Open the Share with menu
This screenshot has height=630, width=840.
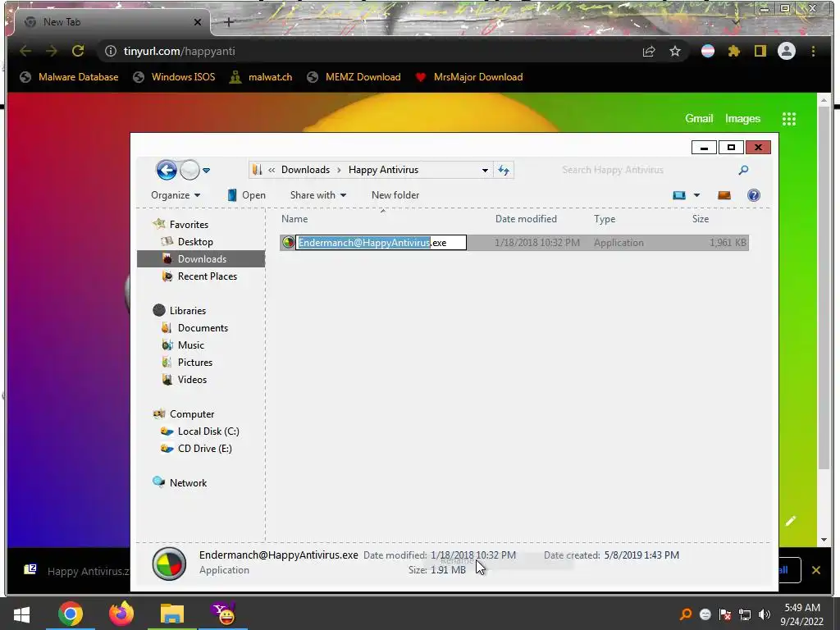(x=318, y=195)
